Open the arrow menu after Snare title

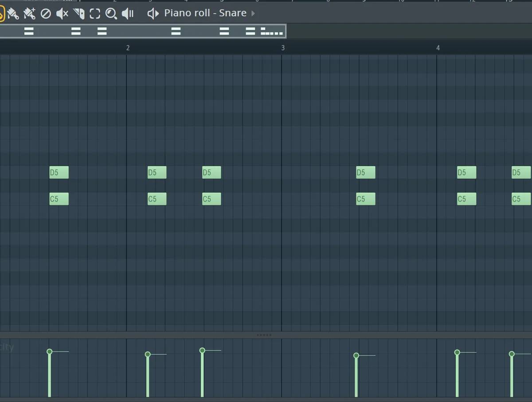[253, 13]
